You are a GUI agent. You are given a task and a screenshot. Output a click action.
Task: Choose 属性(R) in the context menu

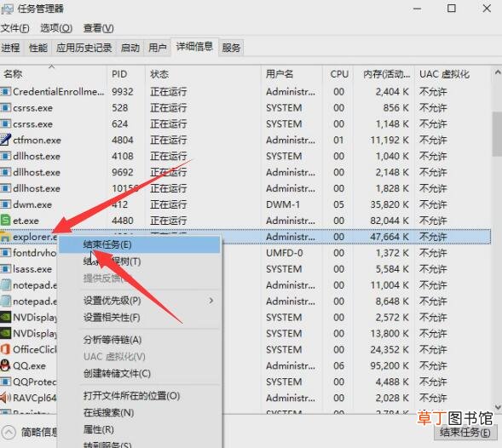click(140, 429)
